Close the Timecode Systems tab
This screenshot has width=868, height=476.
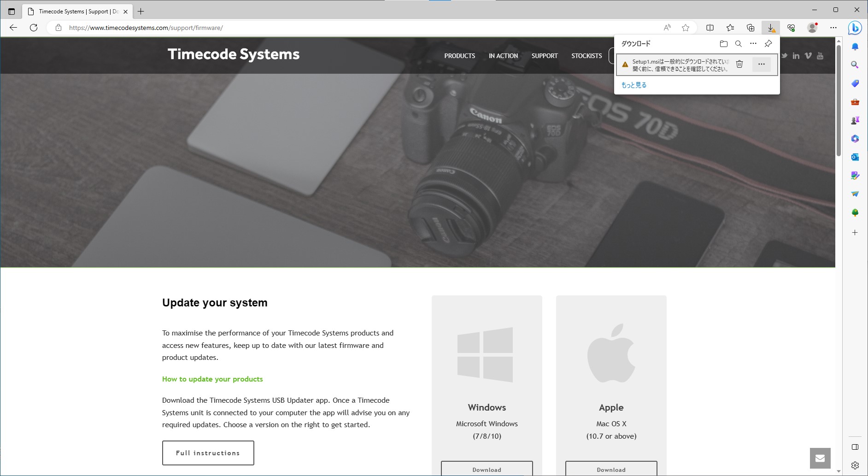126,12
